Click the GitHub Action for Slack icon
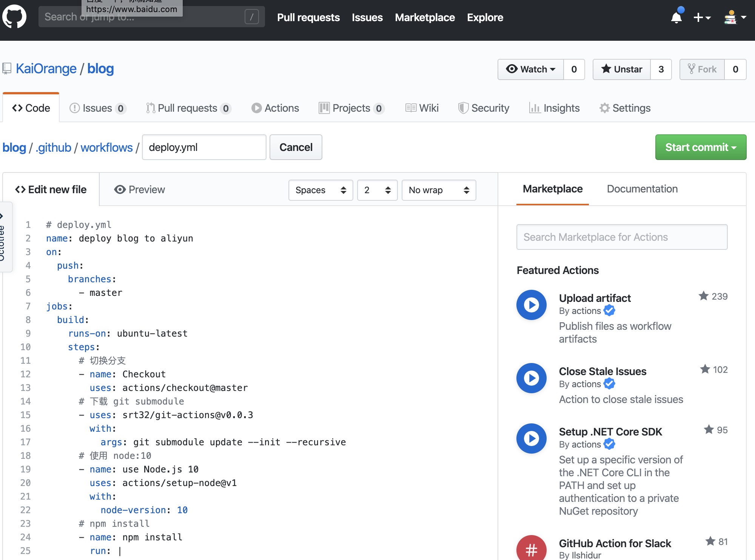The height and width of the screenshot is (560, 755). [532, 548]
